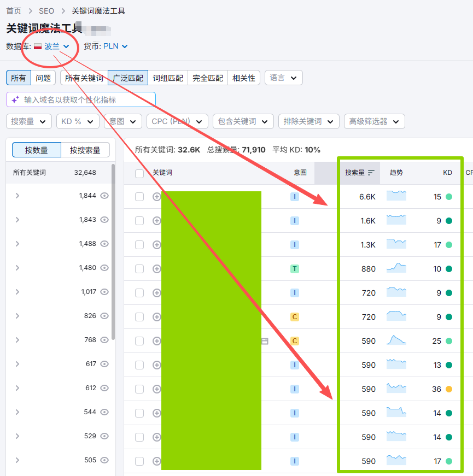Screen dimensions: 473x476
Task: Select the 词组匹配 tab
Action: coord(168,78)
